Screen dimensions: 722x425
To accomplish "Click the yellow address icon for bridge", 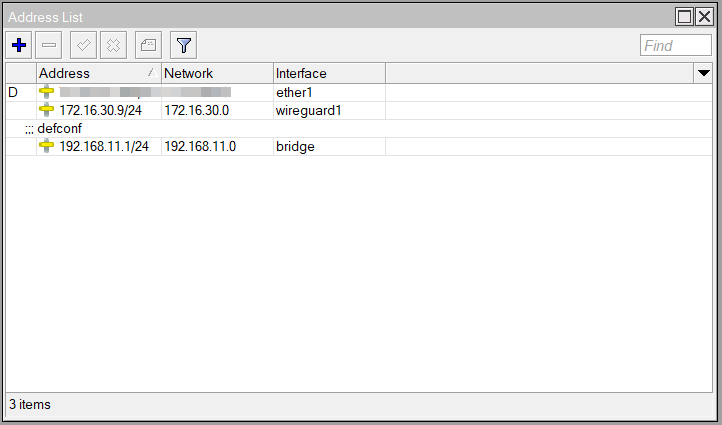I will (x=46, y=146).
